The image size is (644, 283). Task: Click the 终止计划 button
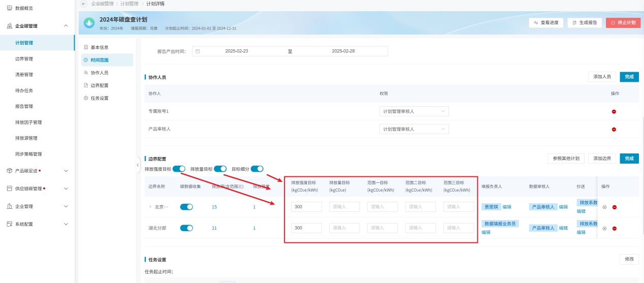pos(623,23)
